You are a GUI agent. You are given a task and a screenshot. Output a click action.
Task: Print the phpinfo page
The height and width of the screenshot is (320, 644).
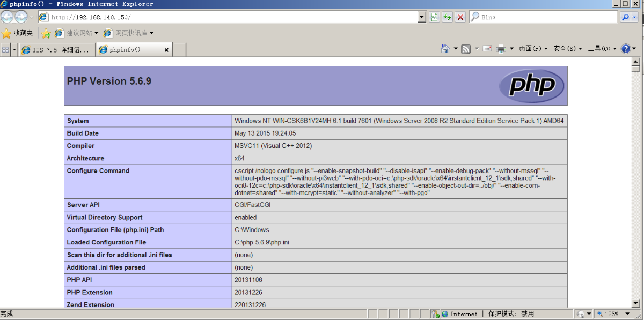click(501, 48)
